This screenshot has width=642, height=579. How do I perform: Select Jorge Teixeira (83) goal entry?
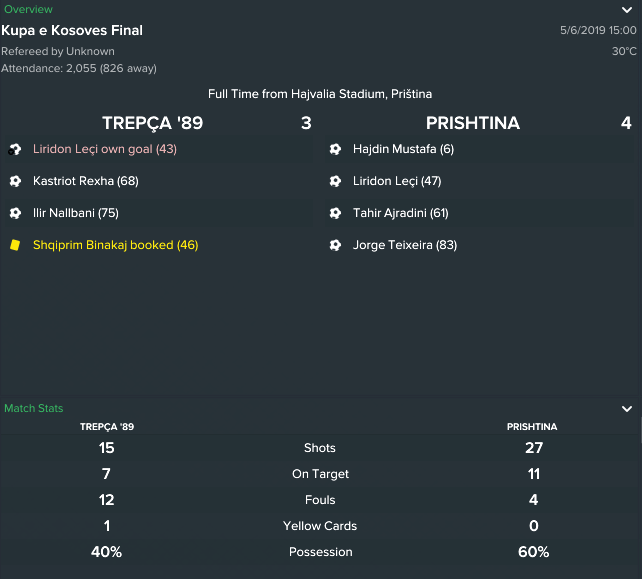(405, 245)
